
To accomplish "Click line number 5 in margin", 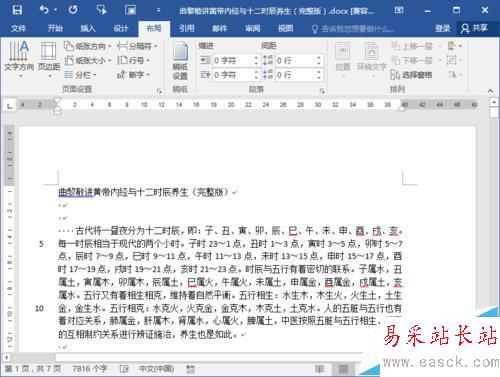I will point(41,244).
